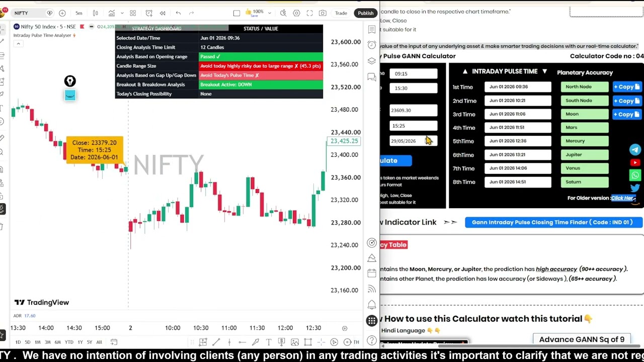Open the chart layout selection square
This screenshot has height=362, width=644.
pyautogui.click(x=236, y=13)
